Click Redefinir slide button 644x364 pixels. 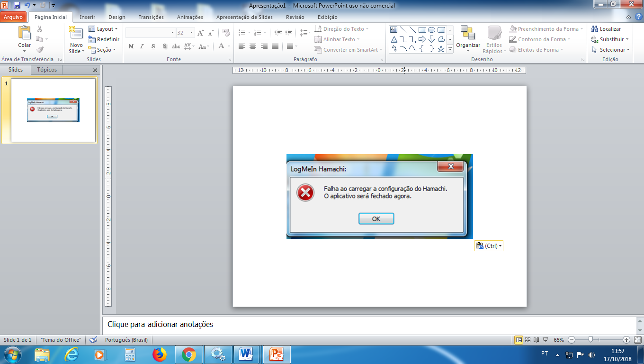104,39
